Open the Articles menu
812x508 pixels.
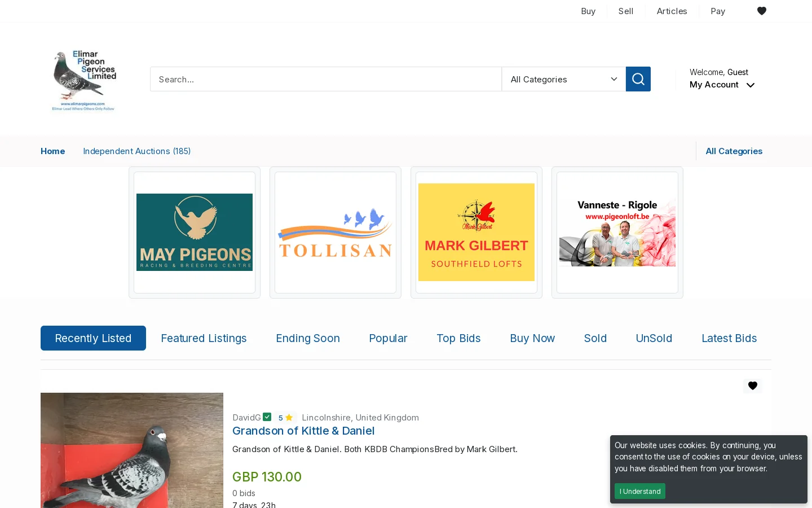[x=672, y=11]
